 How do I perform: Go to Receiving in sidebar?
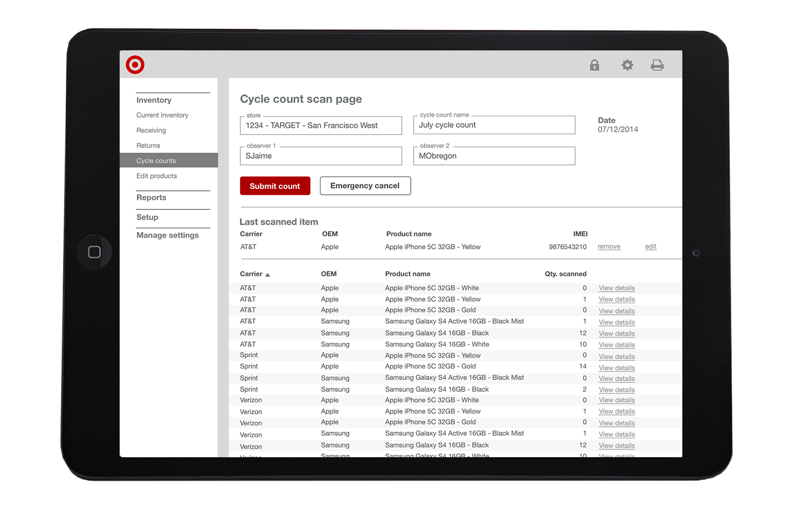point(151,131)
